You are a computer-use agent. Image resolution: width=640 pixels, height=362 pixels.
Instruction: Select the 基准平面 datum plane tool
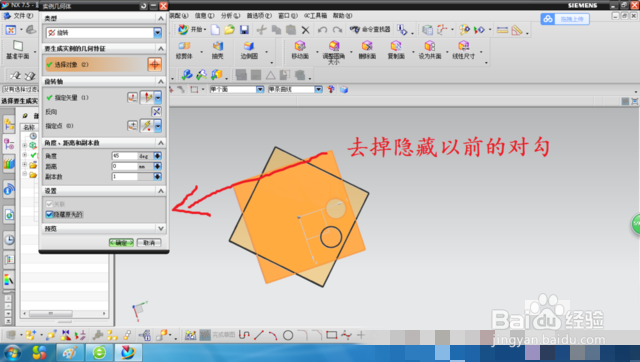18,50
